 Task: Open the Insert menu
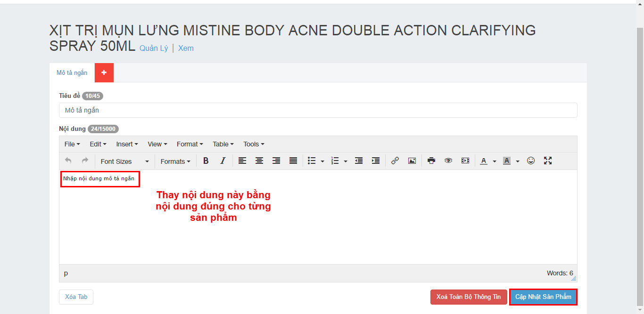127,144
